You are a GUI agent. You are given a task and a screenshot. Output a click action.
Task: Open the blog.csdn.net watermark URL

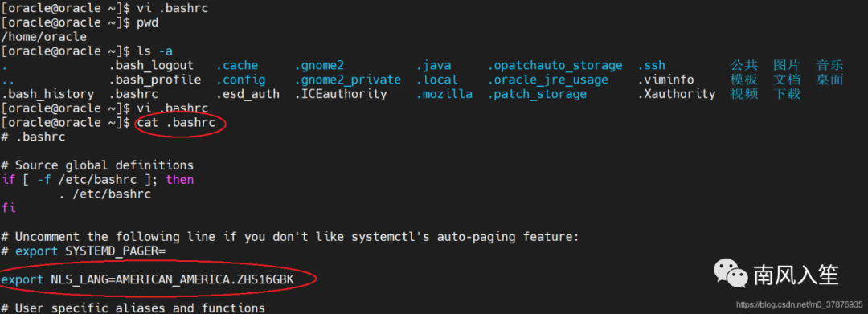coord(800,304)
